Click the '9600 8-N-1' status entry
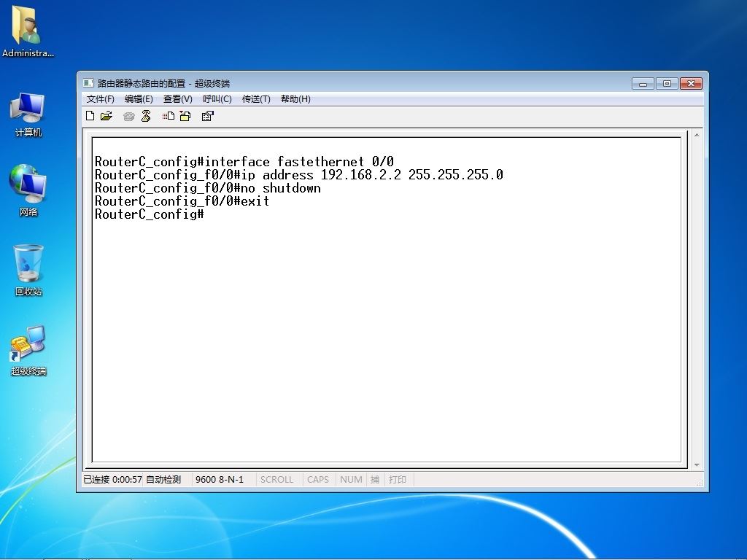Screen dimensions: 747x560 220,480
